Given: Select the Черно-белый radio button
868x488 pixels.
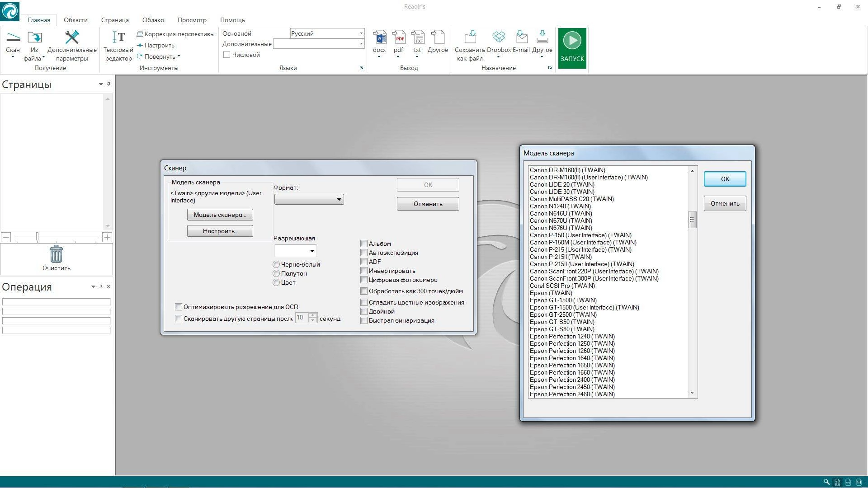Looking at the screenshot, I should pos(276,264).
